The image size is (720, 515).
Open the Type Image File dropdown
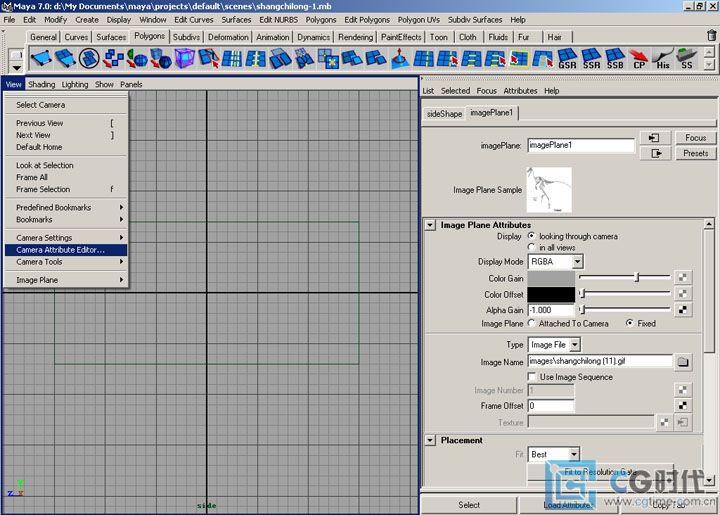(554, 345)
